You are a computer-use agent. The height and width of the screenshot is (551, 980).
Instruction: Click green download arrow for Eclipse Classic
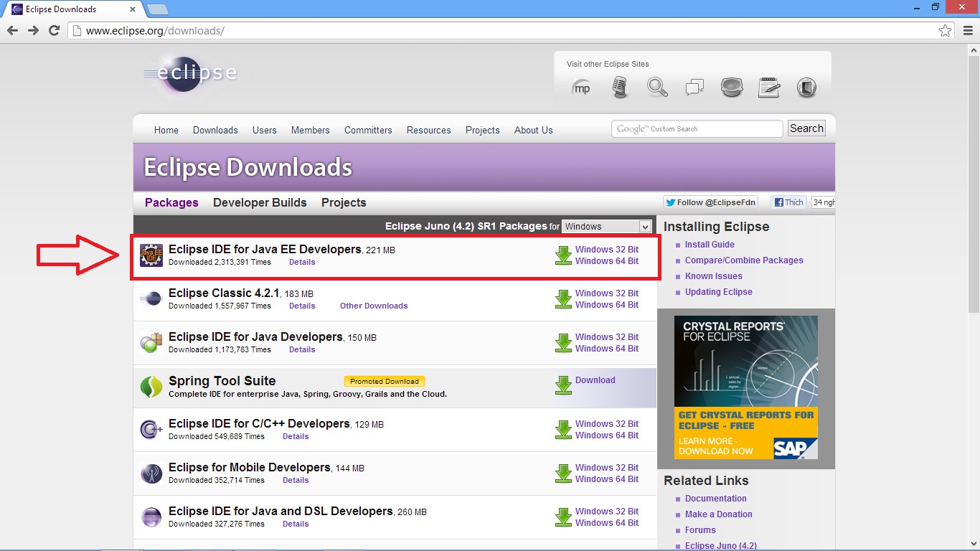(x=563, y=299)
